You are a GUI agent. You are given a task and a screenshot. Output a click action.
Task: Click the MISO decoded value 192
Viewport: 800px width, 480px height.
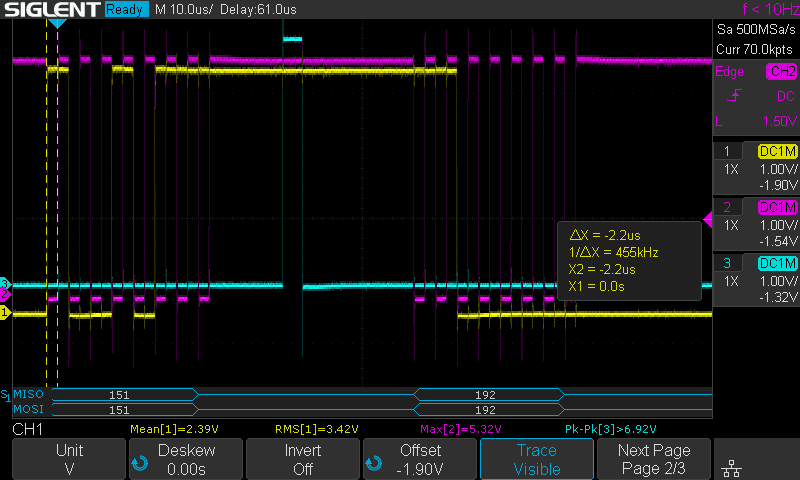coord(485,395)
